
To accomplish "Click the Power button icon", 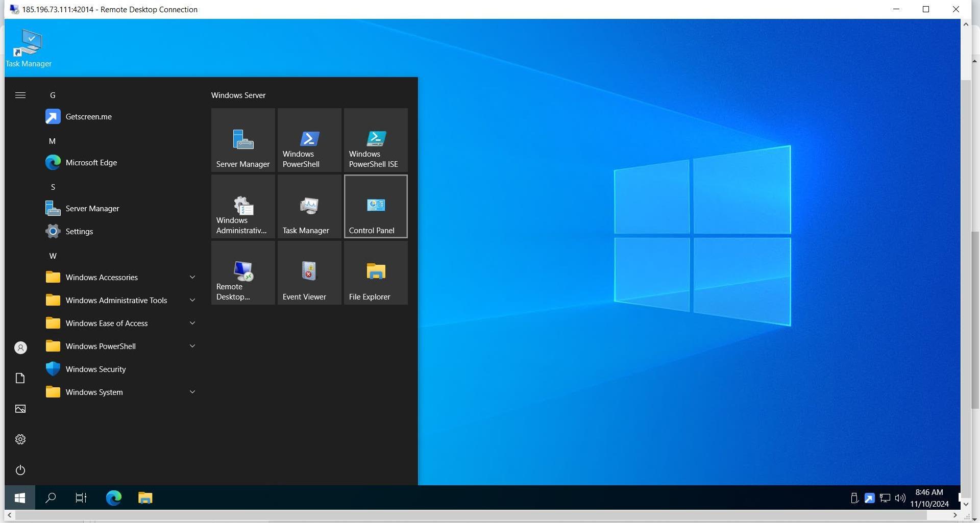I will (20, 470).
